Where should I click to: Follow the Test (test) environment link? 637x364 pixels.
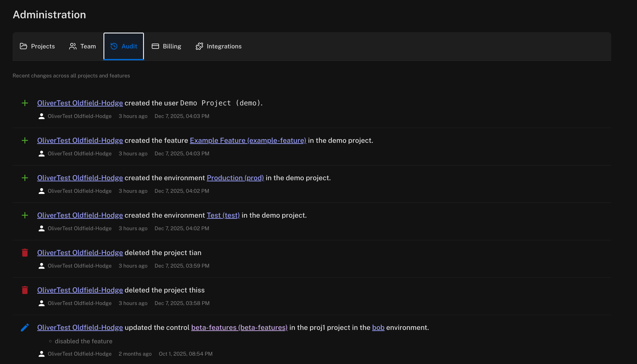coord(223,215)
